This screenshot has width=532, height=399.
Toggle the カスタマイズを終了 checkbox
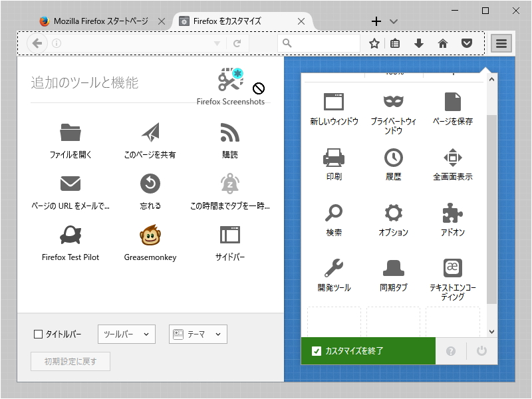(315, 350)
